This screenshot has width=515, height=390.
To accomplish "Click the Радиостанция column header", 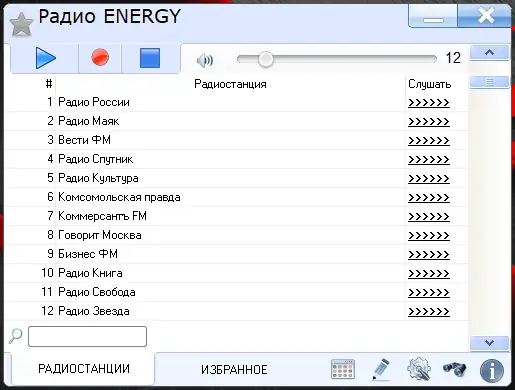I will pyautogui.click(x=230, y=84).
